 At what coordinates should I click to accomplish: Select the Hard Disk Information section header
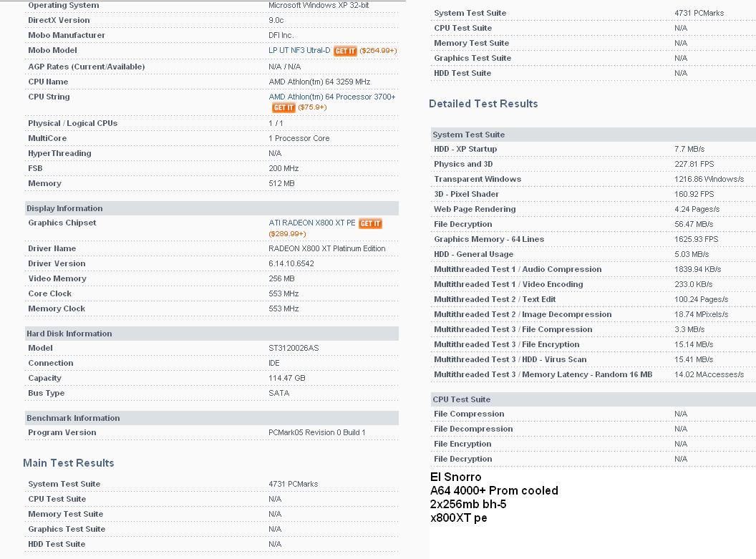[x=212, y=334]
